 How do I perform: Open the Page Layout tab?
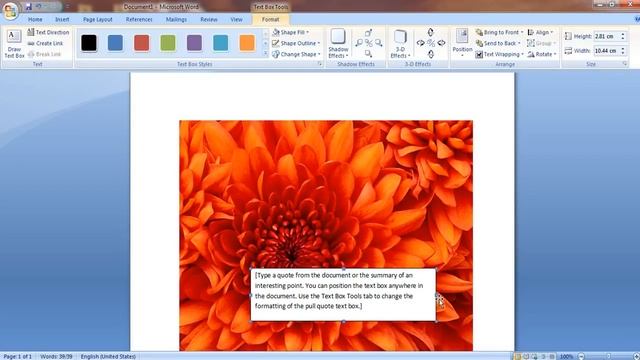coord(98,19)
